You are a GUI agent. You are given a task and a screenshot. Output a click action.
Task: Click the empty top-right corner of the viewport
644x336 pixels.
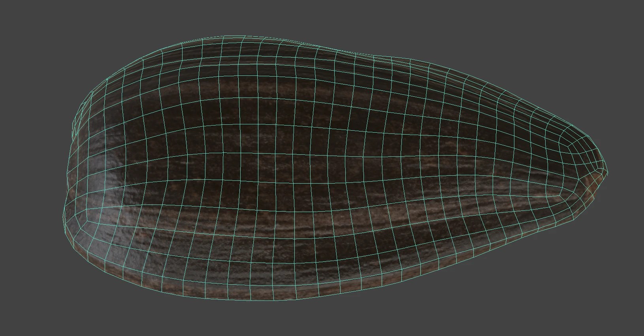tap(628, 16)
